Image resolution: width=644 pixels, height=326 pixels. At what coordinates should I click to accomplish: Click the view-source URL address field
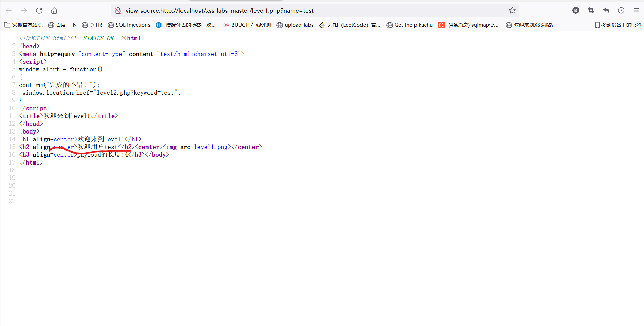(x=304, y=11)
